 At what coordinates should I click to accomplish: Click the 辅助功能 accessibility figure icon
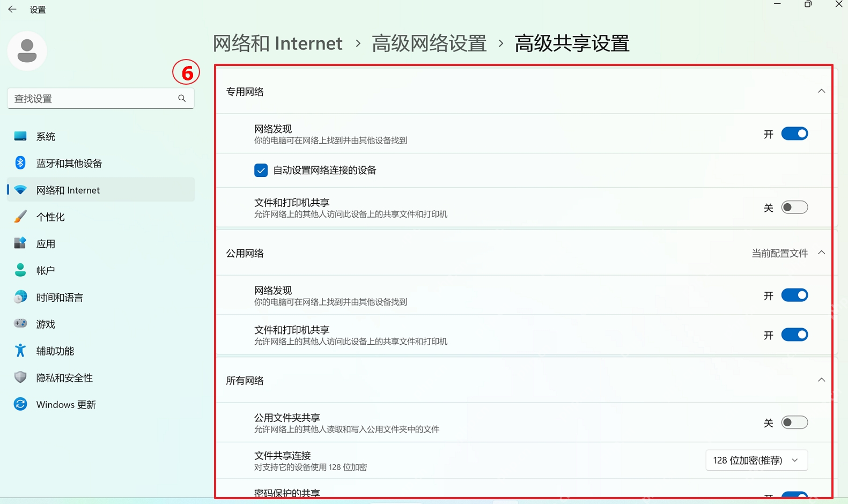pyautogui.click(x=20, y=351)
